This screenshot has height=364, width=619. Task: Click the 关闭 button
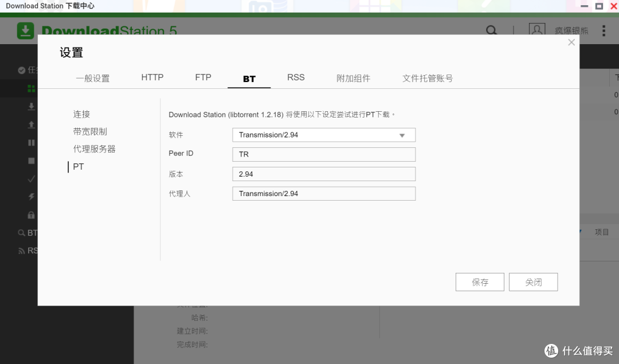(534, 282)
